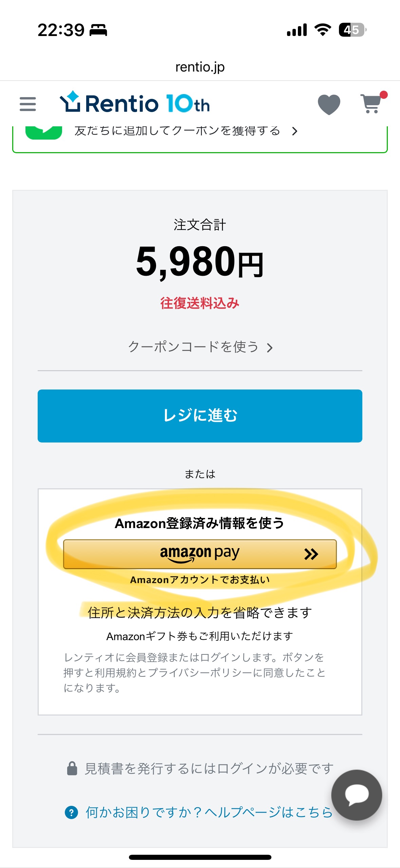Tap クーポンコードを使う text link

[193, 347]
